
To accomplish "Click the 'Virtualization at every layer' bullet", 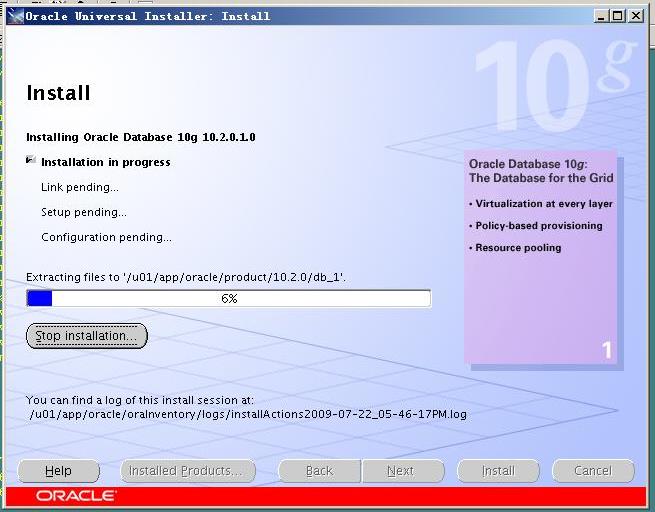I will 541,204.
